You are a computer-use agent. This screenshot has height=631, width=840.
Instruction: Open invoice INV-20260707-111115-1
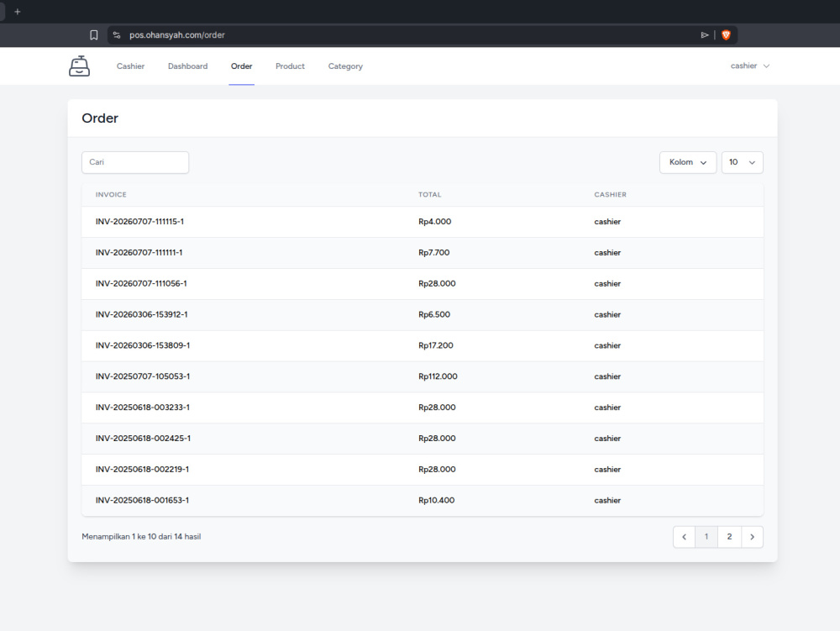(139, 222)
